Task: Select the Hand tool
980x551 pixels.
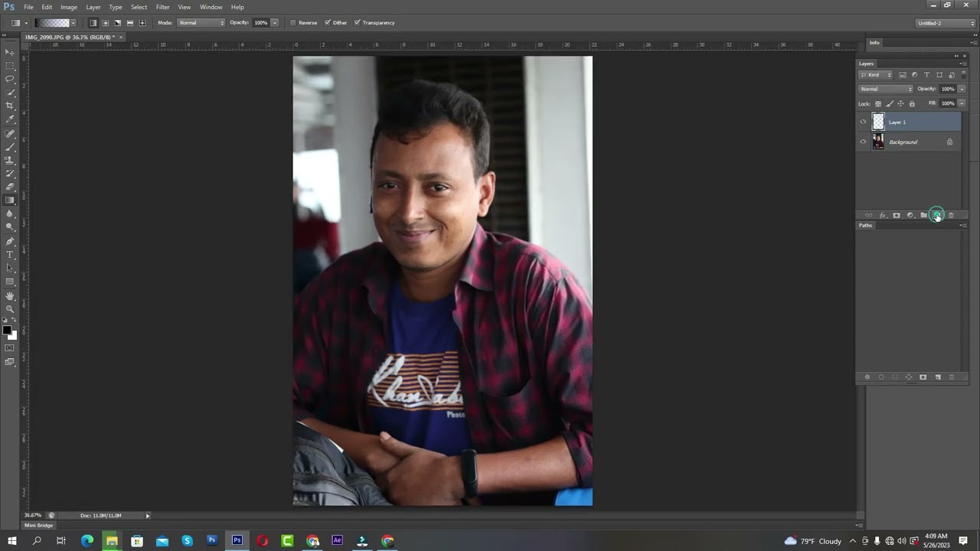Action: [x=10, y=295]
